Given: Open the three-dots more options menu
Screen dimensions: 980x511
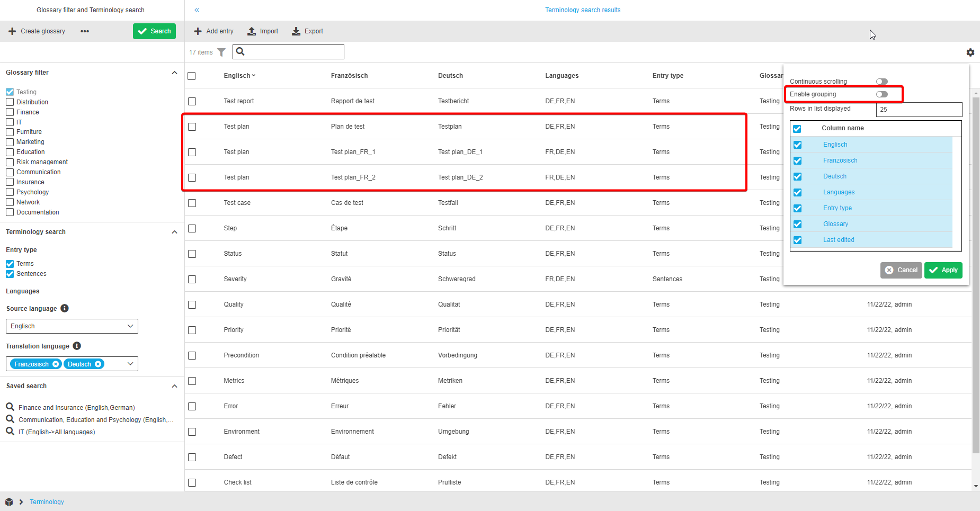Looking at the screenshot, I should tap(85, 31).
